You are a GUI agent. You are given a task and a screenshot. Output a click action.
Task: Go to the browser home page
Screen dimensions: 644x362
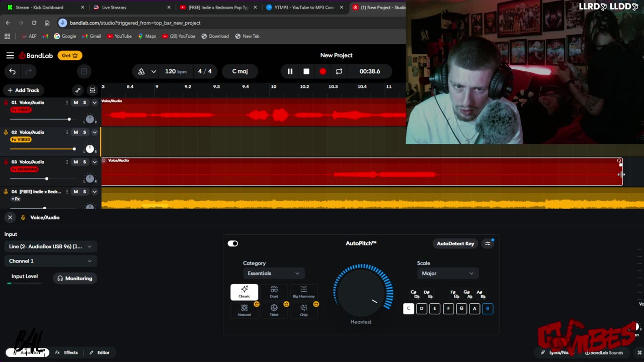[47, 23]
